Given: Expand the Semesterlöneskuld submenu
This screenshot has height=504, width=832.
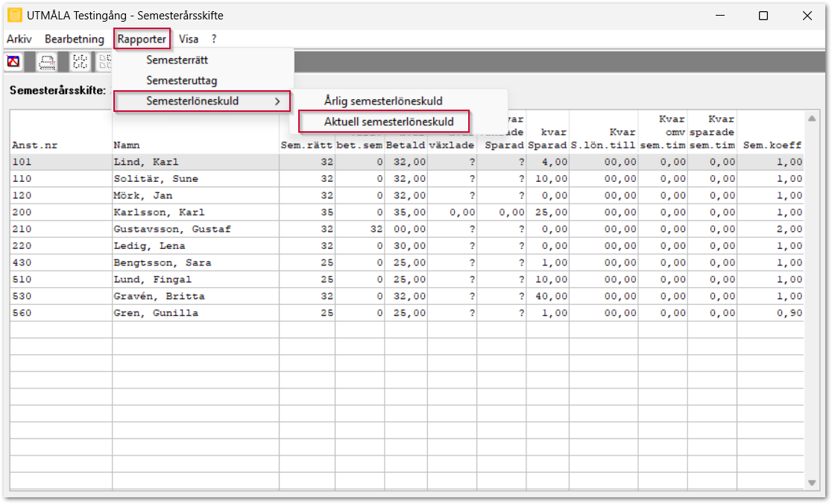Looking at the screenshot, I should 201,101.
